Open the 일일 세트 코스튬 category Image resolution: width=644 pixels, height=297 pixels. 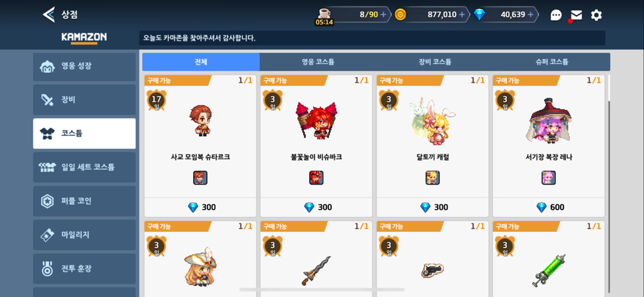tap(84, 168)
